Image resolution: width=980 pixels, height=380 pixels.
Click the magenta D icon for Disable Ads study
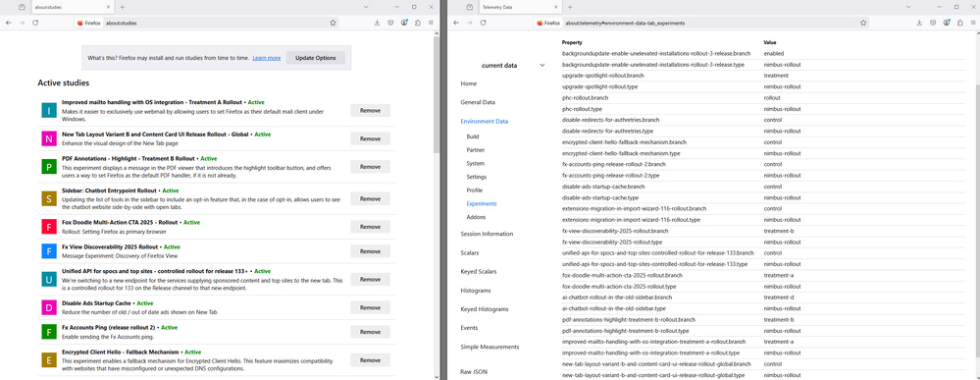click(x=48, y=307)
